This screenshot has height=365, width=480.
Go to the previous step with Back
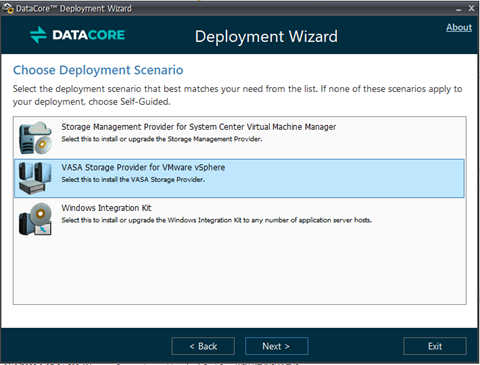[203, 346]
